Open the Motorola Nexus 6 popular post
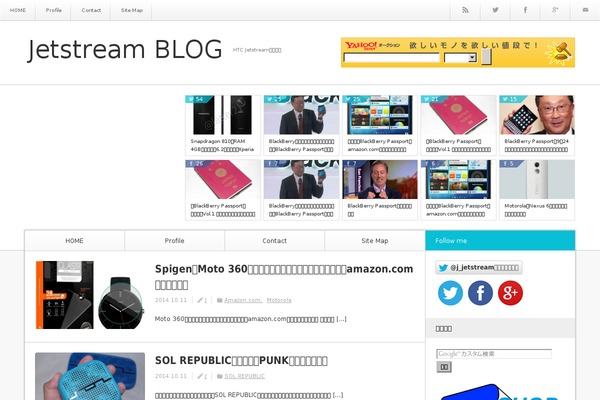The width and height of the screenshot is (600, 400). 536,190
